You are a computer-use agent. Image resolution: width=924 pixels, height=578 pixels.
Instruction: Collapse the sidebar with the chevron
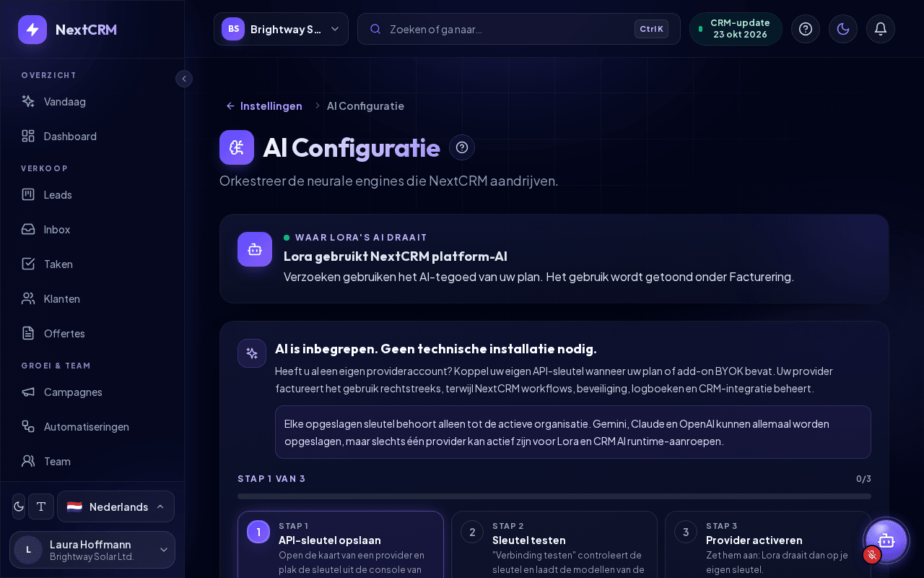point(184,79)
